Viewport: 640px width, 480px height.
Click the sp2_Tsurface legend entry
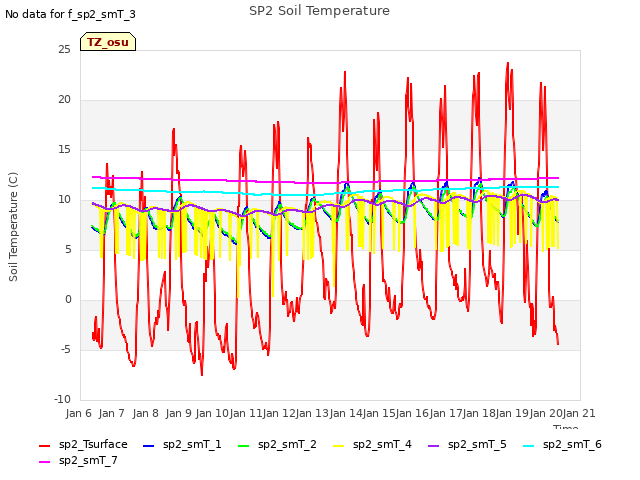(x=83, y=444)
